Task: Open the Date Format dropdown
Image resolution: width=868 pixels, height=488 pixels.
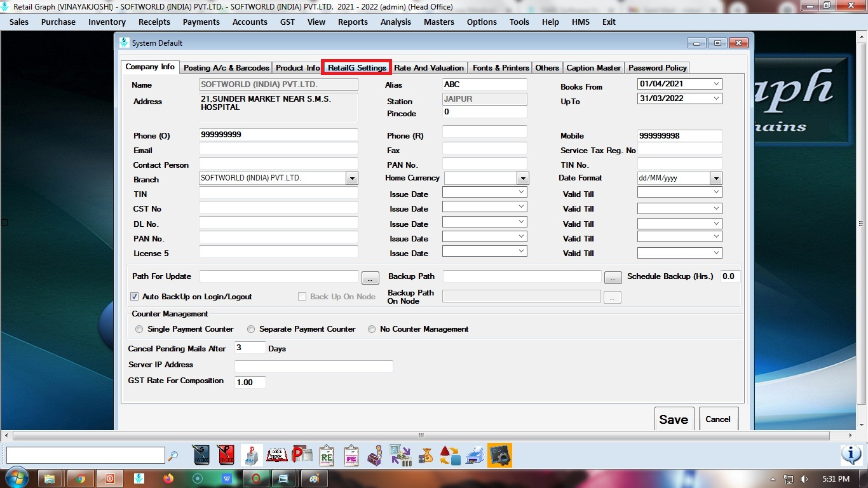Action: point(716,179)
